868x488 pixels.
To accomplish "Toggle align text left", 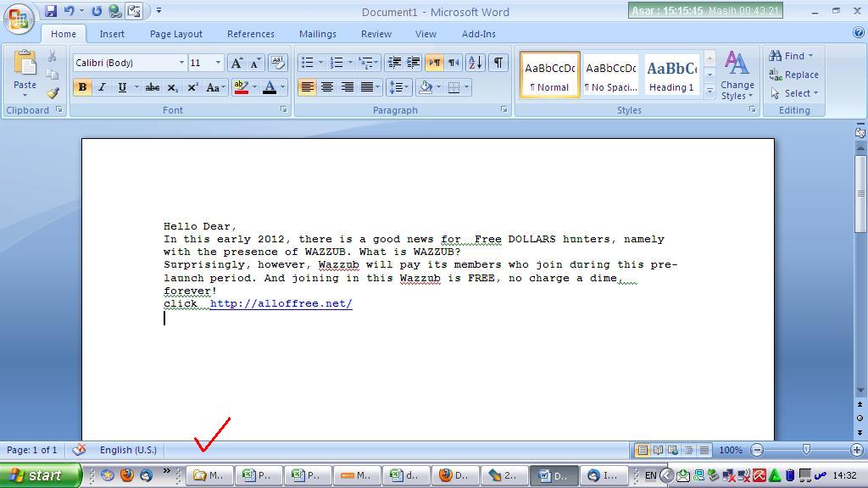I will pos(307,87).
